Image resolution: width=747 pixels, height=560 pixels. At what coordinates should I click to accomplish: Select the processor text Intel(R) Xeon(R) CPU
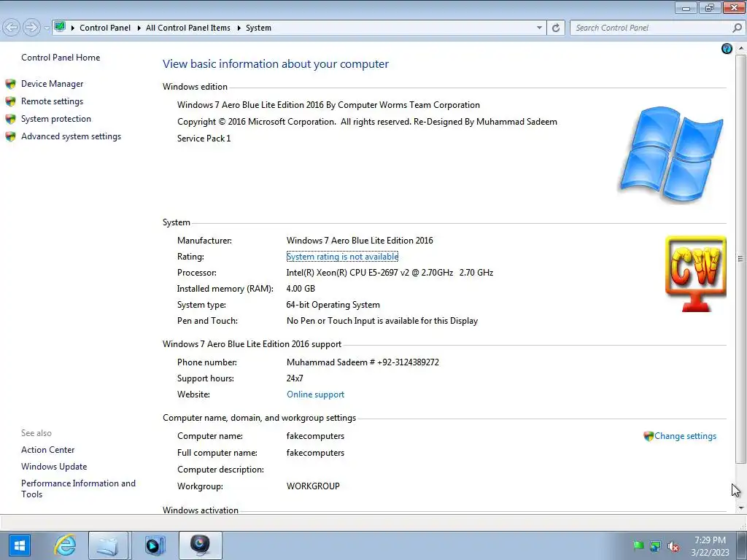coord(390,273)
